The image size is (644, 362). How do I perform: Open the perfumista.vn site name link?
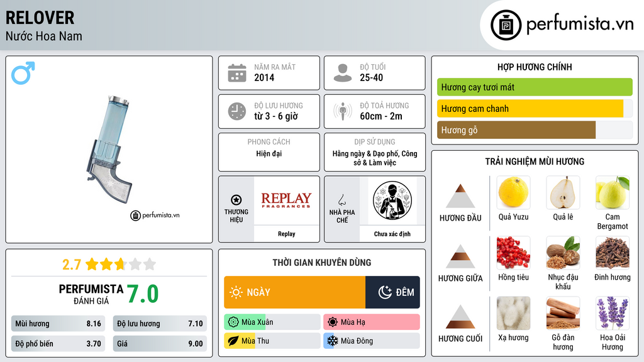point(580,25)
